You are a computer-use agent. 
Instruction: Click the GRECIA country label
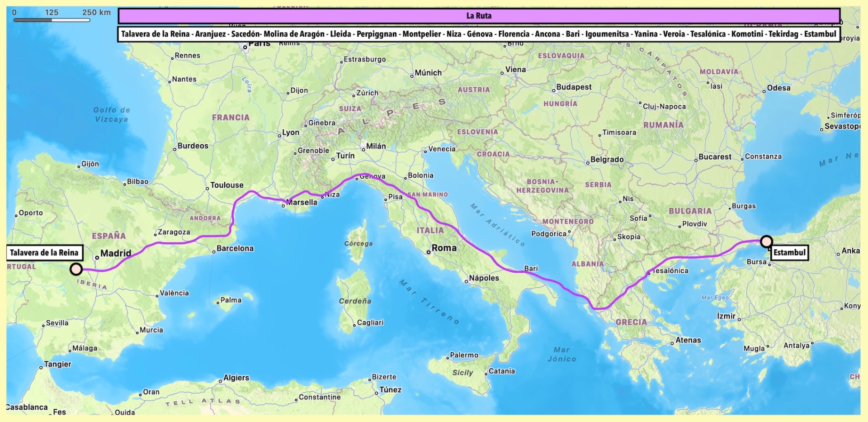pyautogui.click(x=631, y=322)
